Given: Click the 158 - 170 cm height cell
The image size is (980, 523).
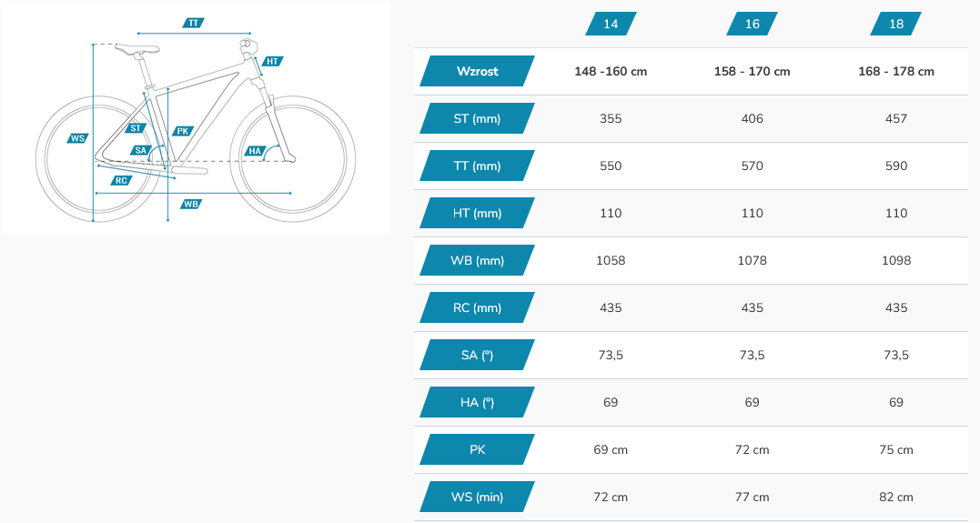Looking at the screenshot, I should click(753, 71).
